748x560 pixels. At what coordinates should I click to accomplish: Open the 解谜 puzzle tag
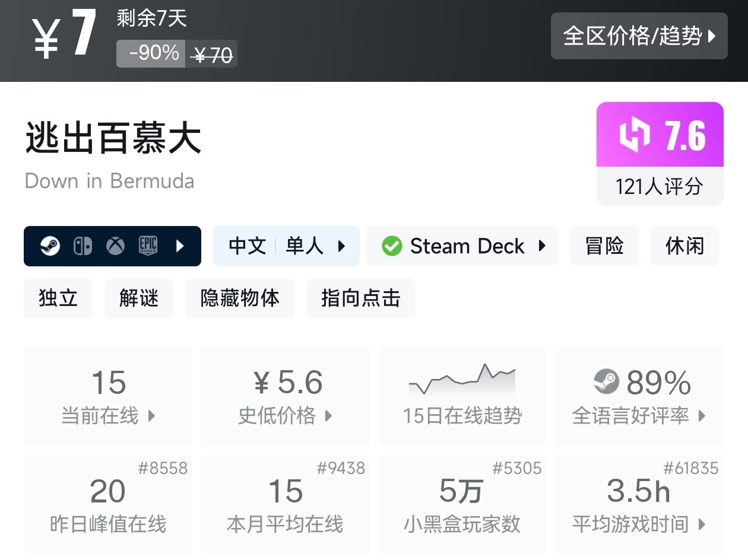click(138, 298)
